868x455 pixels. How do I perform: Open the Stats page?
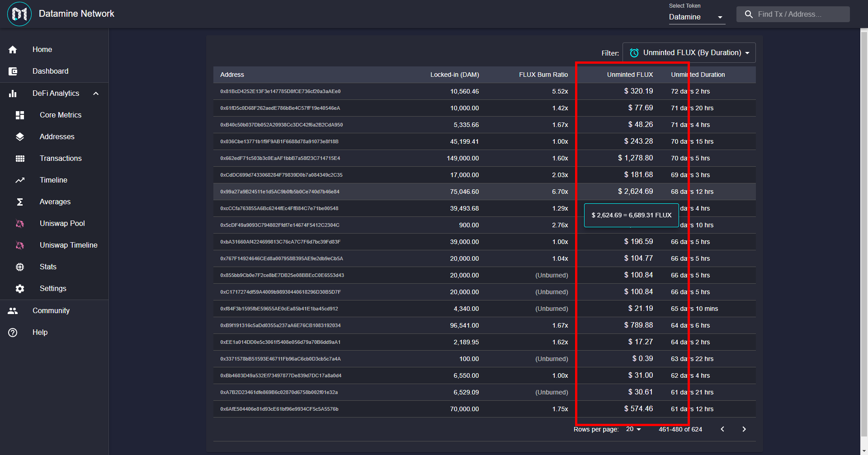(54, 267)
